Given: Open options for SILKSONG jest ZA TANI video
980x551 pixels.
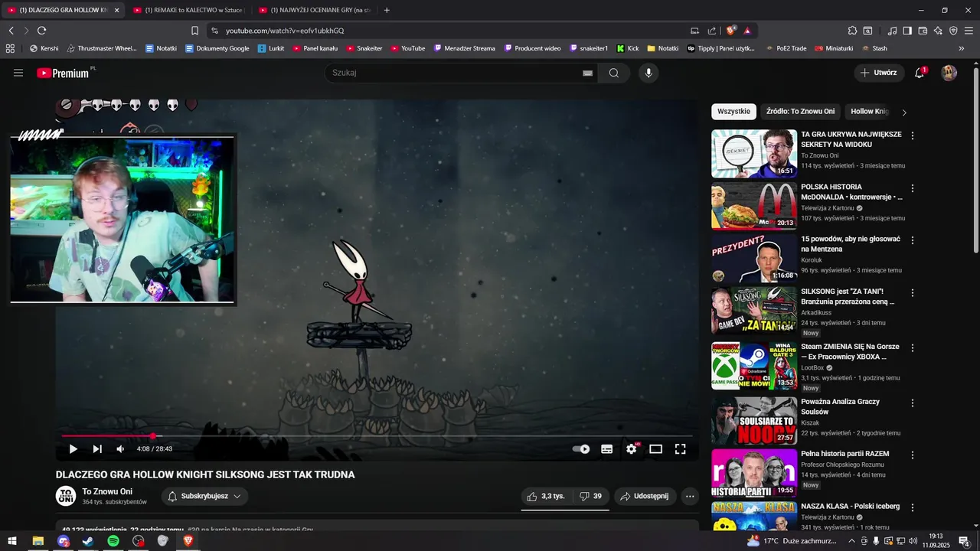Looking at the screenshot, I should tap(912, 292).
